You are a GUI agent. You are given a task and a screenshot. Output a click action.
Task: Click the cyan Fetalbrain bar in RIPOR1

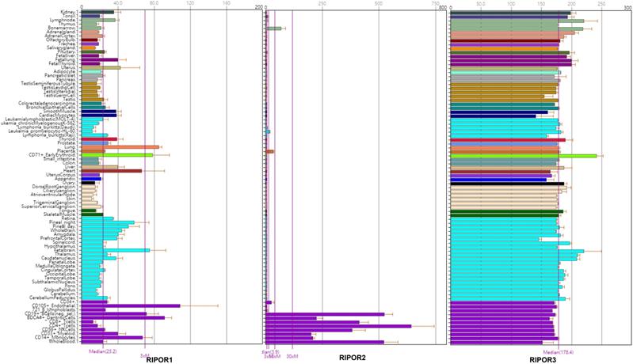pos(116,250)
